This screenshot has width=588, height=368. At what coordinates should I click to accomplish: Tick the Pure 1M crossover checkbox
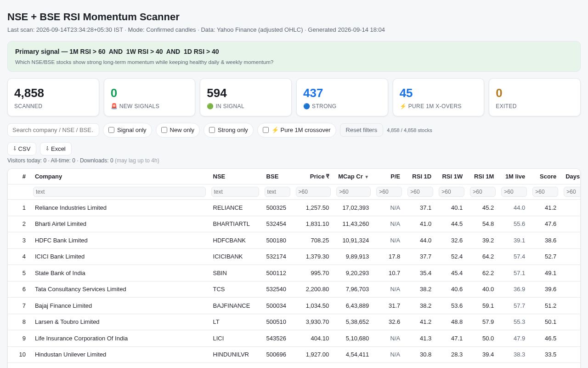pos(266,130)
